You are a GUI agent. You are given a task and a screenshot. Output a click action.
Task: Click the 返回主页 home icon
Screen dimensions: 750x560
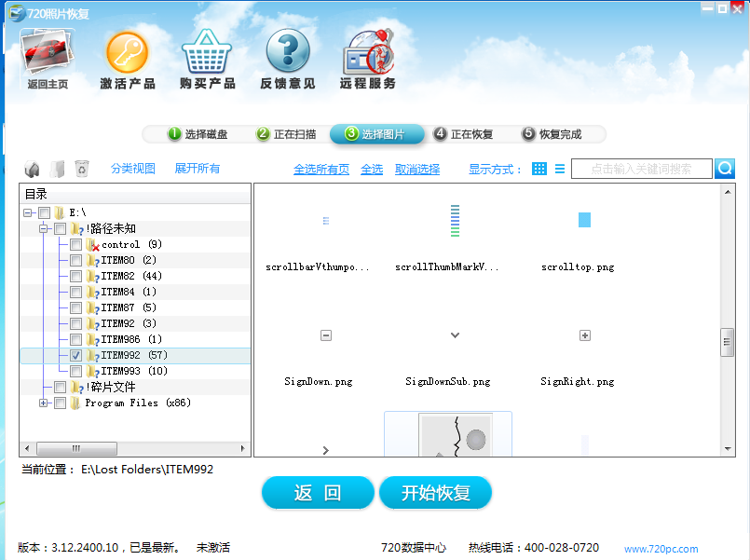47,59
